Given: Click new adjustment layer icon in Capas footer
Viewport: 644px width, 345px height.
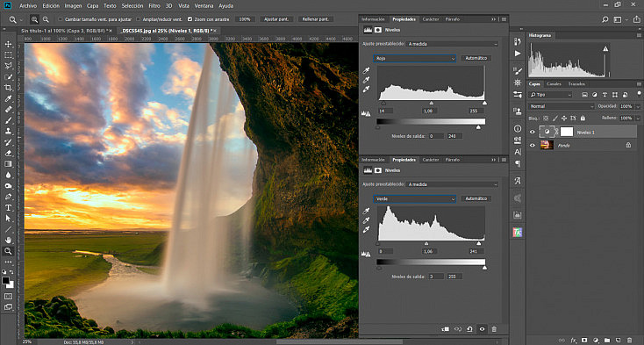Looking at the screenshot, I should (x=596, y=340).
